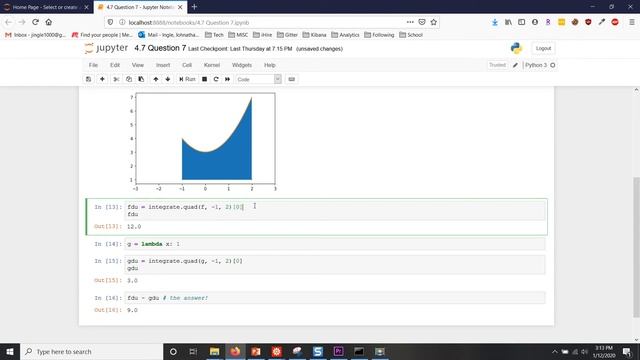This screenshot has height=360, width=640.
Task: Click the notebook vertical scrollbar
Action: [636, 247]
